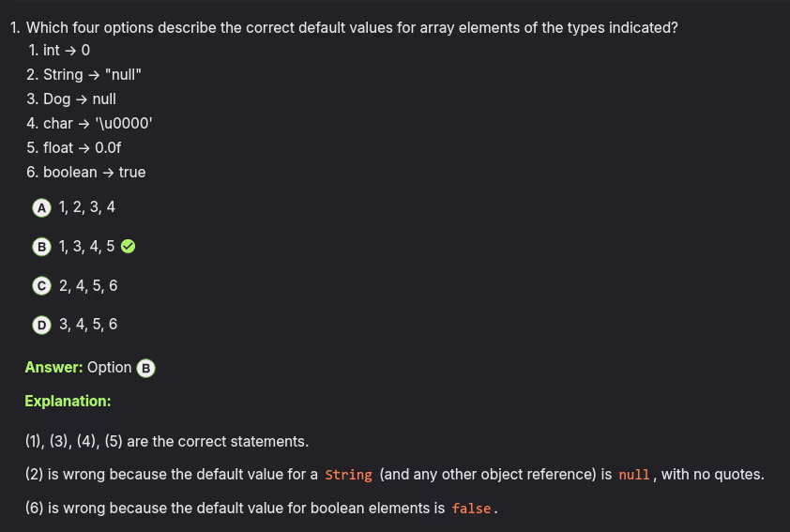The width and height of the screenshot is (790, 532).
Task: Click the list item "boolean → true"
Action: coord(94,173)
